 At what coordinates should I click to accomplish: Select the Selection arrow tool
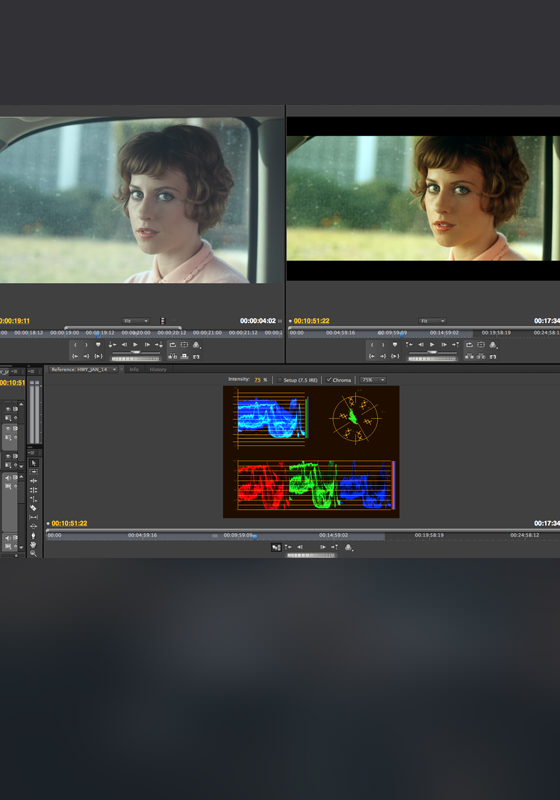[34, 463]
